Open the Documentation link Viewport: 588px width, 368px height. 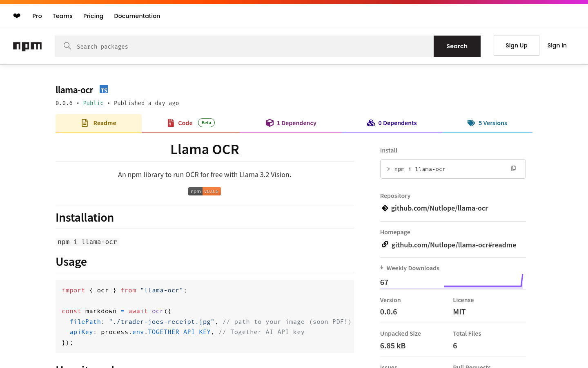[x=137, y=16]
